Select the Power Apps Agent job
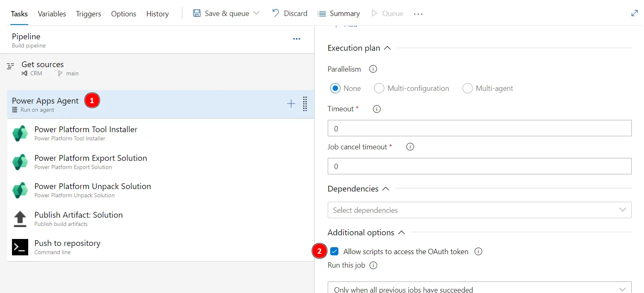The image size is (644, 293). (x=161, y=104)
